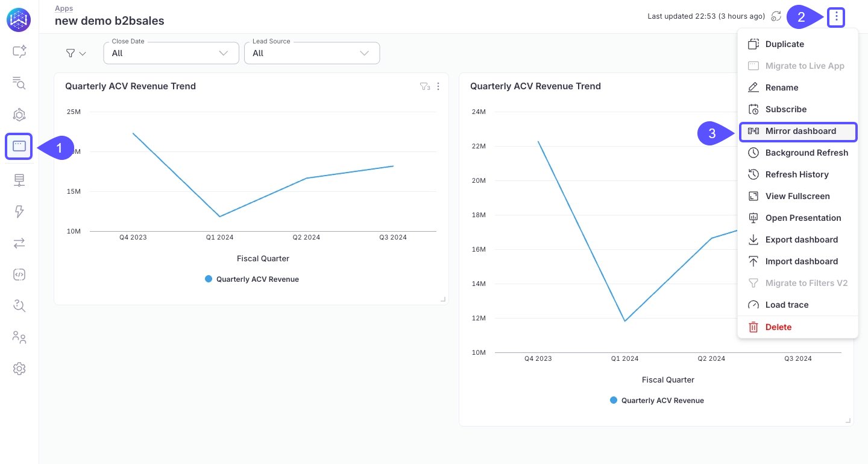Viewport: 868px width, 464px height.
Task: Click the "Last updated 22:53" text
Action: pyautogui.click(x=706, y=16)
